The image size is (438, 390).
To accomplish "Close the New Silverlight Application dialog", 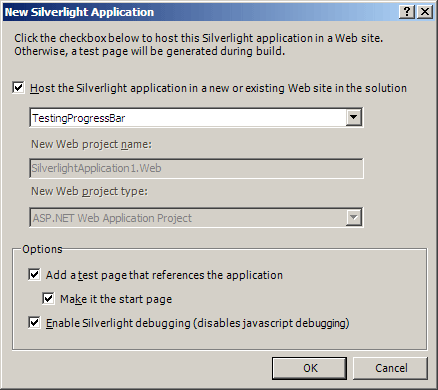I will coord(425,12).
